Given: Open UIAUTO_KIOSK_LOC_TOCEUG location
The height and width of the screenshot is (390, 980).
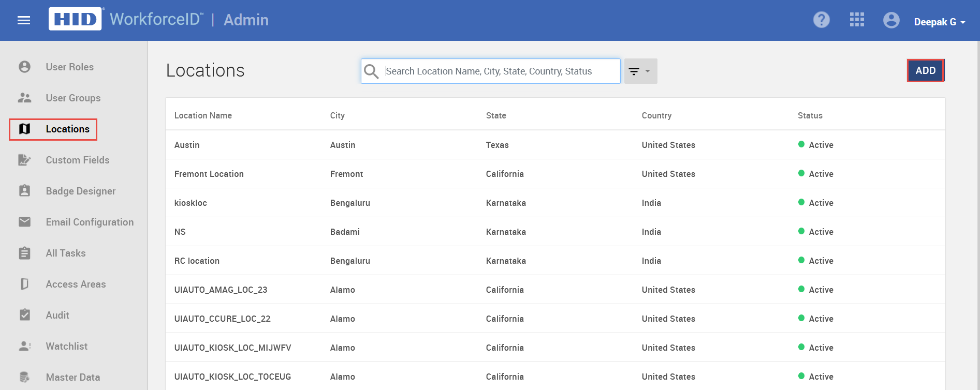Looking at the screenshot, I should (x=555, y=377).
